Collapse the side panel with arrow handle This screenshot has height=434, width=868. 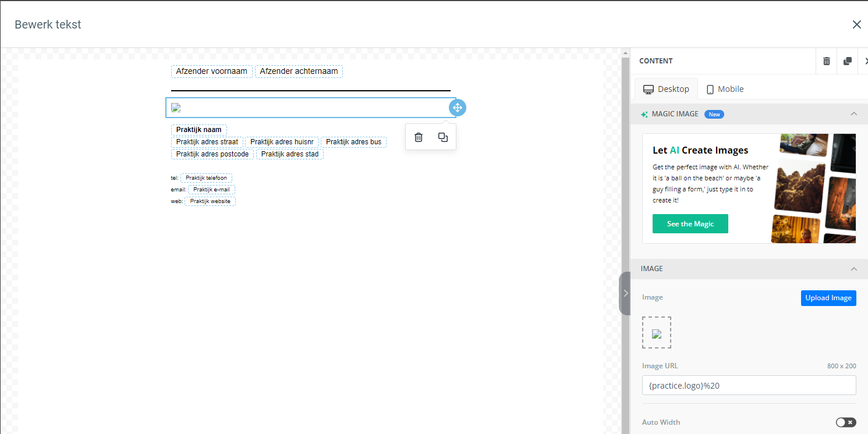click(x=625, y=293)
